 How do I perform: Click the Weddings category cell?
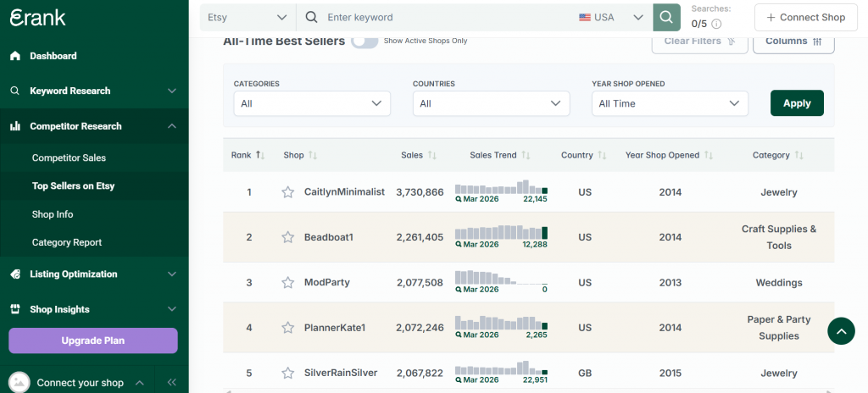pos(779,283)
